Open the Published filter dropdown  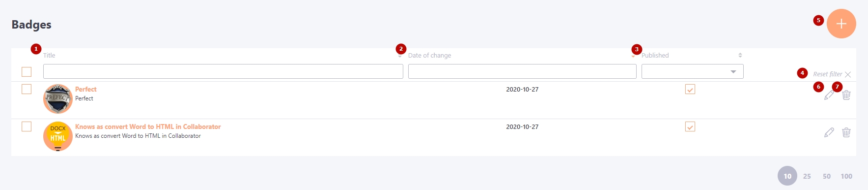coord(692,71)
